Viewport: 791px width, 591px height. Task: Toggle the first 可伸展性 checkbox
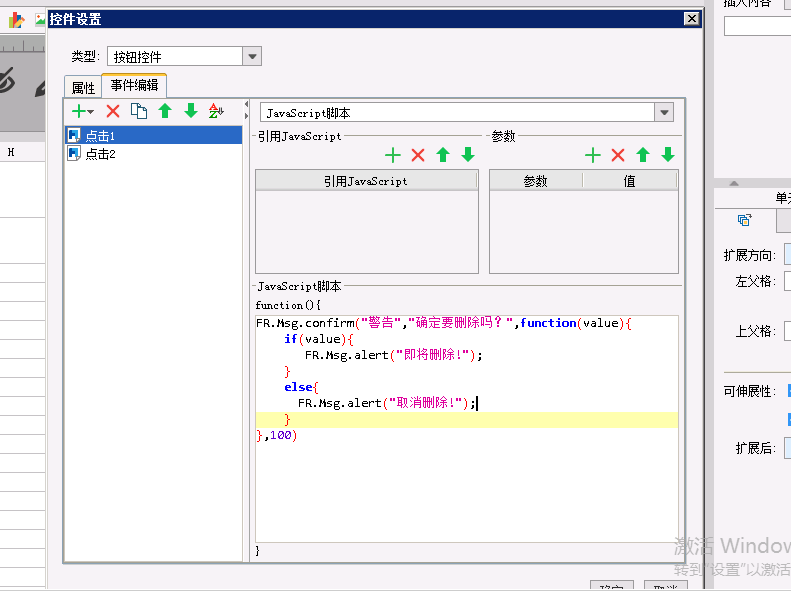coord(787,391)
